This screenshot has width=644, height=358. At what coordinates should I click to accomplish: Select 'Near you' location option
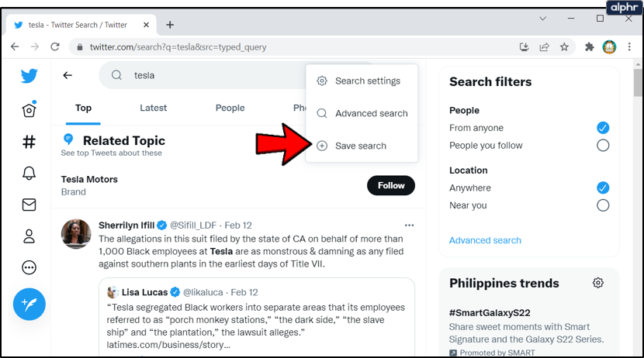coord(603,205)
